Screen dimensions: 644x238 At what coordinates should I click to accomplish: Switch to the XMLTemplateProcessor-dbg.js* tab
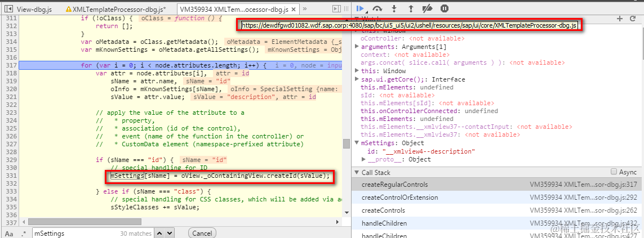(116, 8)
